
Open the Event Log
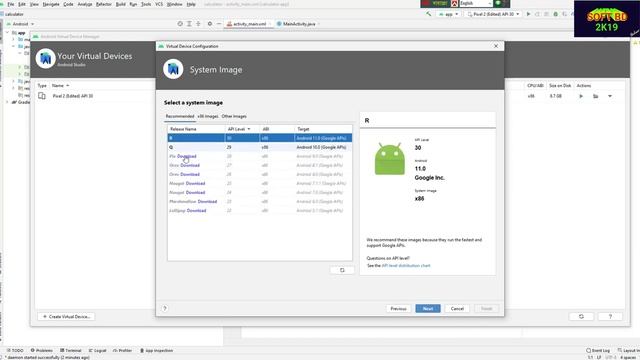click(x=598, y=351)
